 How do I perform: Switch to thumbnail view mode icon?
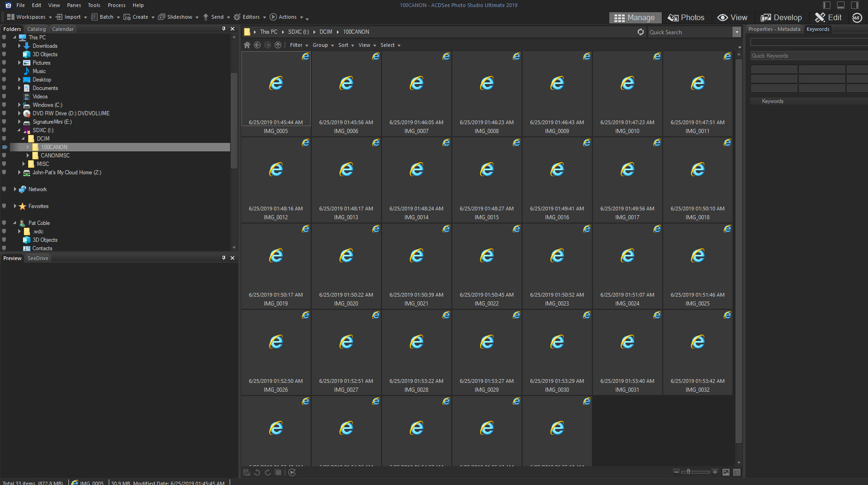tap(726, 472)
